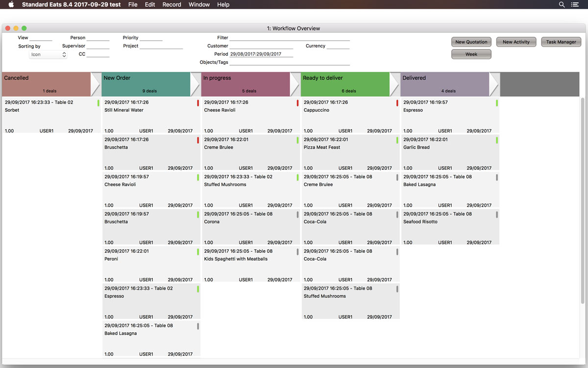Viewport: 588px width, 368px height.
Task: Expand the Ready to deliver column arrow
Action: coord(394,83)
